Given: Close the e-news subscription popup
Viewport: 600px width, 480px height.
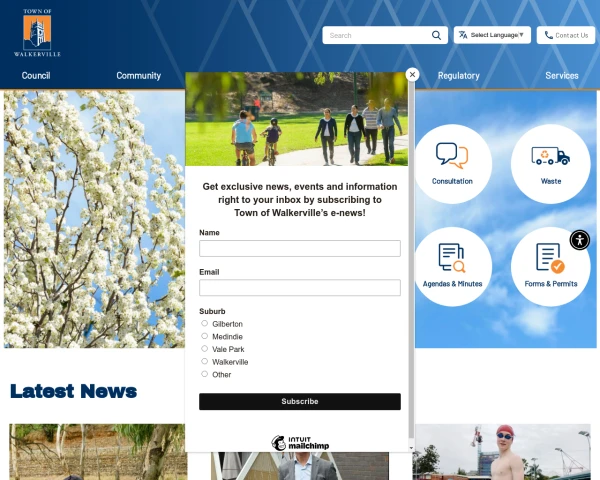Looking at the screenshot, I should point(412,75).
